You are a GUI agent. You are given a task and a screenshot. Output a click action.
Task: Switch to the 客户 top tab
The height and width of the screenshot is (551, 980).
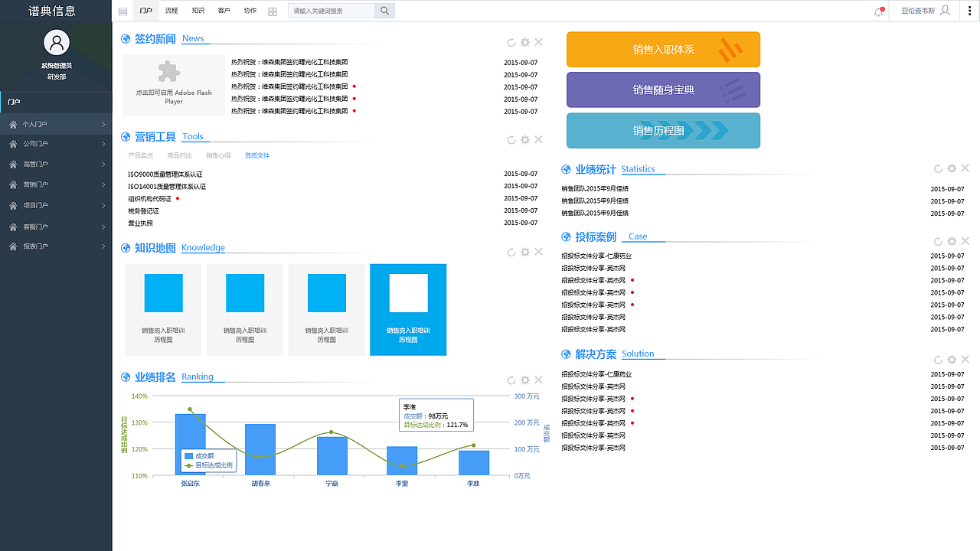[224, 11]
